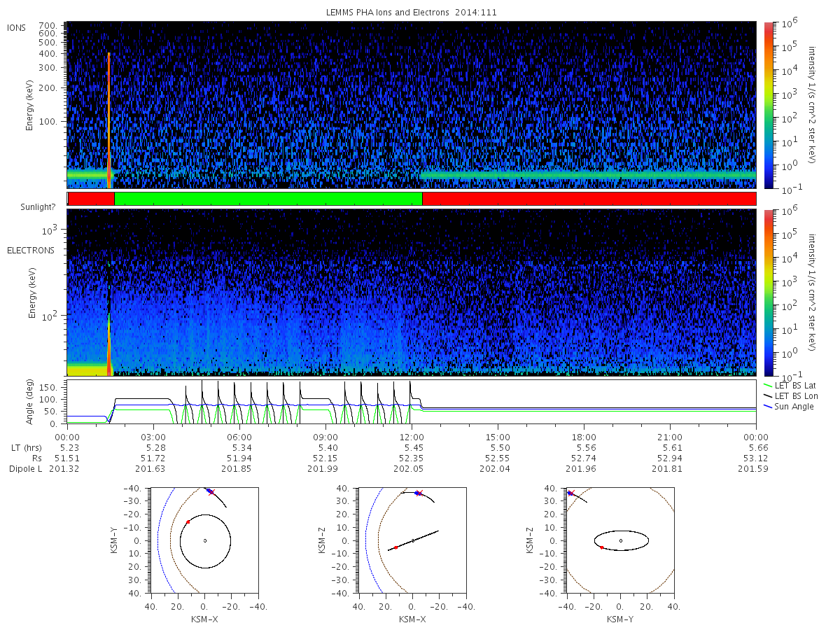Click the black LET BS Lon legend entry
Image resolution: width=840 pixels, height=630 pixels.
pos(794,396)
